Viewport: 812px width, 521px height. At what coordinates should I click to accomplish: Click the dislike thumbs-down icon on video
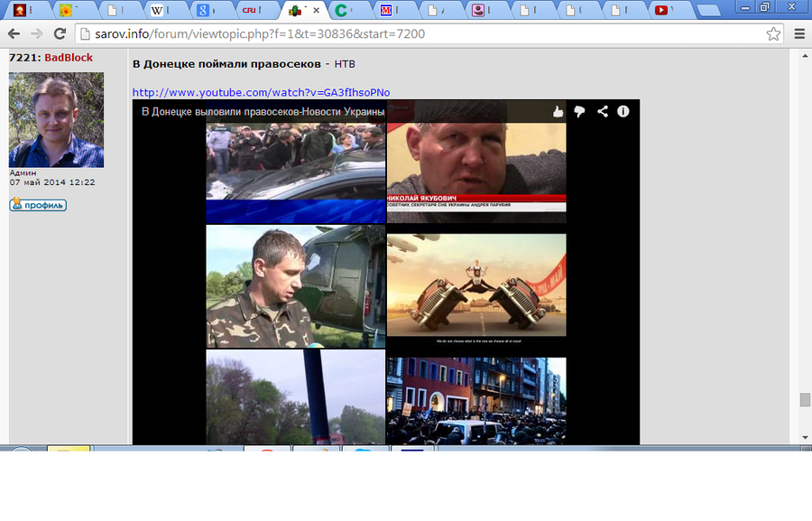pyautogui.click(x=580, y=112)
